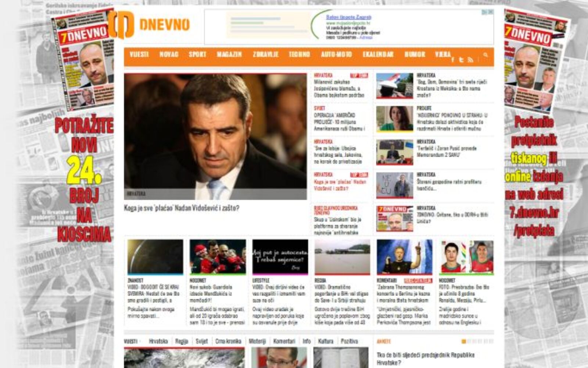Open the main featured story photo
The image size is (588, 368).
tap(215, 136)
